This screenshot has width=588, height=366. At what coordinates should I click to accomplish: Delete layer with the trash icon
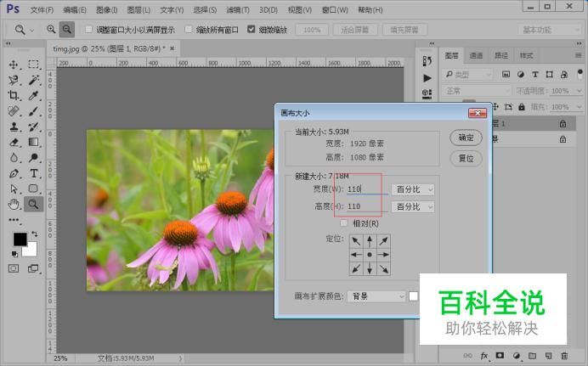coord(564,356)
